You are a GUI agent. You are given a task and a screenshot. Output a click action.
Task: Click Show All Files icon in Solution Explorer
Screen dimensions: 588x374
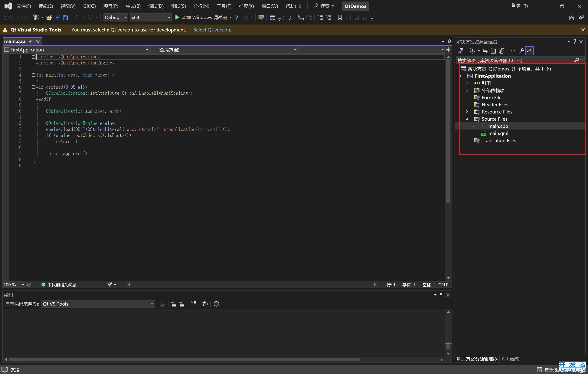(502, 51)
